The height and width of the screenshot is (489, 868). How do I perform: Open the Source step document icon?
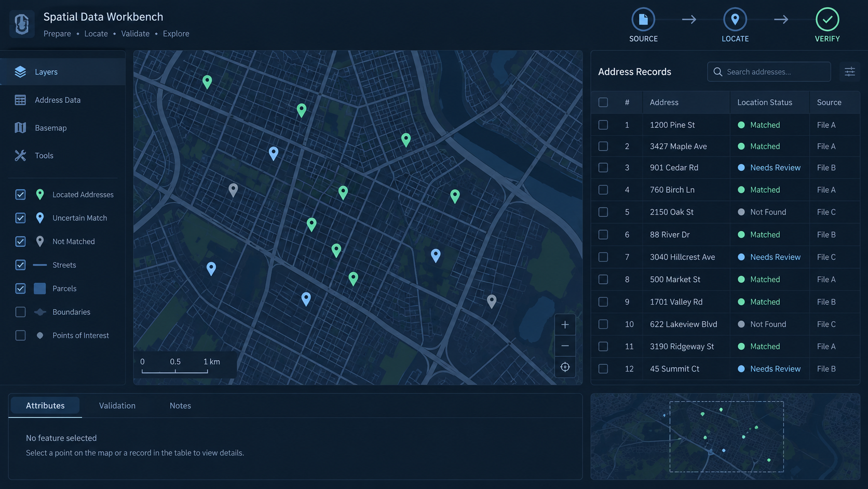643,19
